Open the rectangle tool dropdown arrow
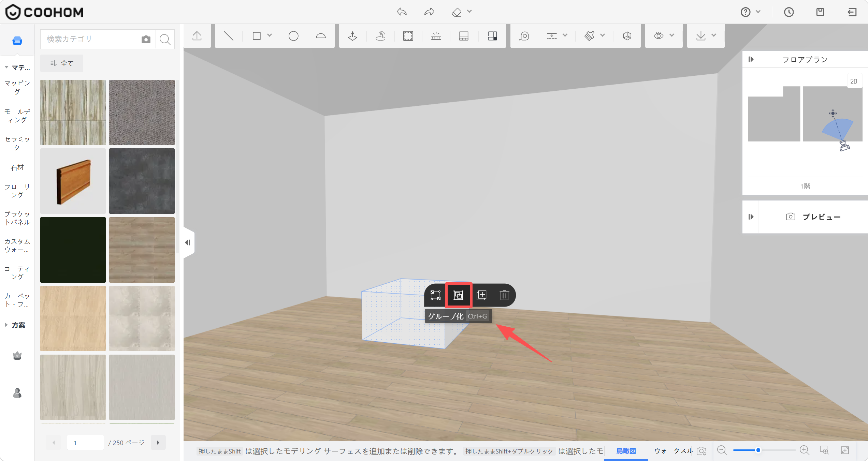868x461 pixels. 270,35
